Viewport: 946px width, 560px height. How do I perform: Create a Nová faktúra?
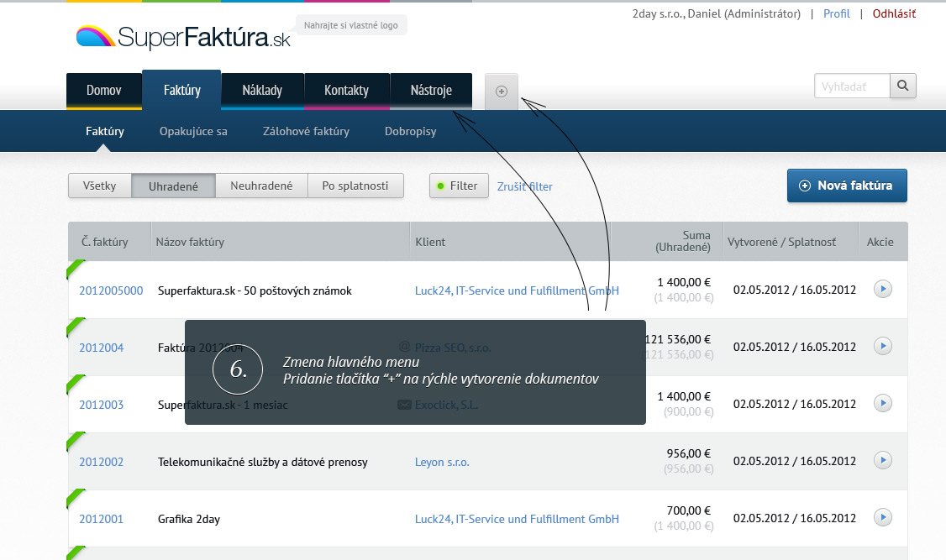(x=847, y=186)
